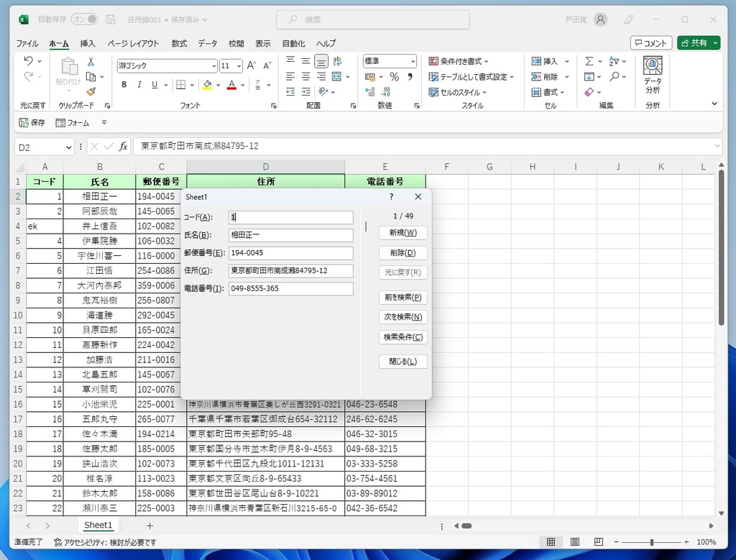
Task: Click Find Next button in form
Action: pos(402,317)
